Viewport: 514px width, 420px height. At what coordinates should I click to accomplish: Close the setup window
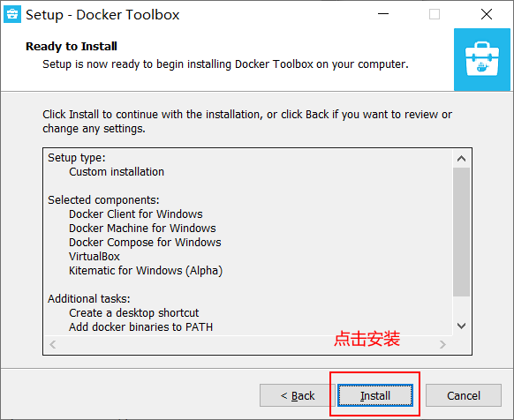coord(486,14)
